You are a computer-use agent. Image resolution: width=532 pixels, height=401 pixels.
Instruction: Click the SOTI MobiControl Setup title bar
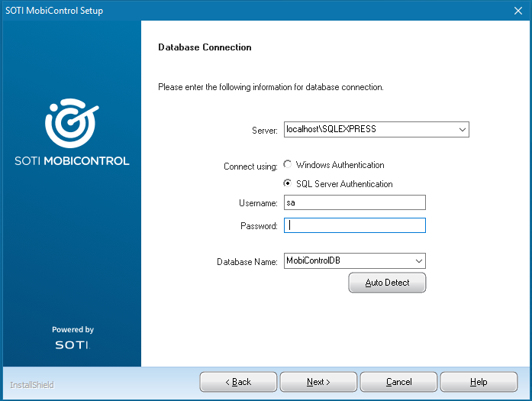click(x=229, y=11)
